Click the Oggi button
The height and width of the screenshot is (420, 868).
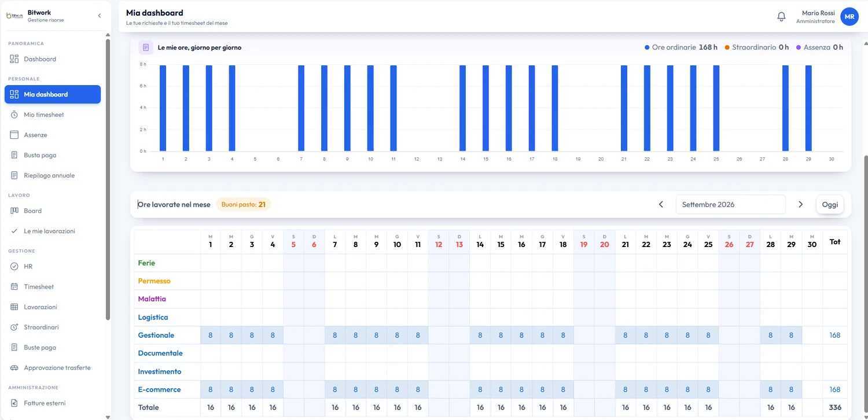830,204
